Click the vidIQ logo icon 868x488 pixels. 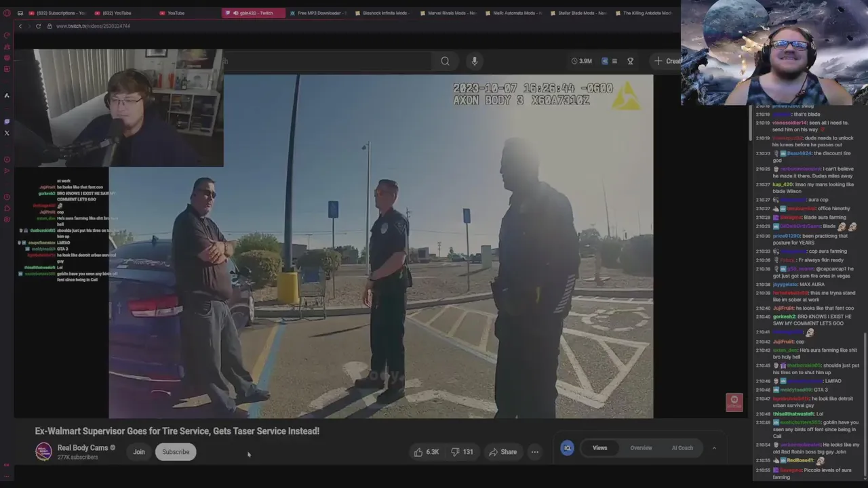(568, 448)
